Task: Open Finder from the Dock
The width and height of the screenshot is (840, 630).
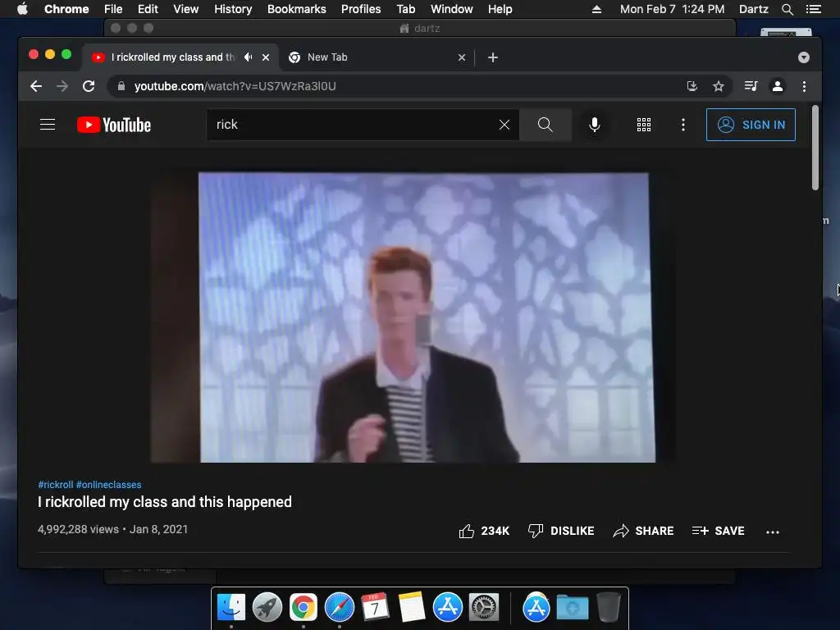Action: (x=231, y=608)
